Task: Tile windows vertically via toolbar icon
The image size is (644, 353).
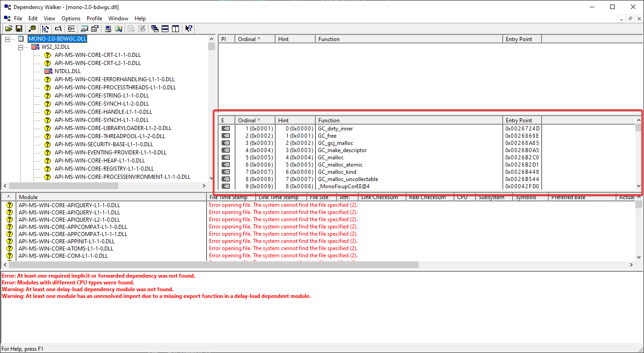Action: pyautogui.click(x=176, y=28)
